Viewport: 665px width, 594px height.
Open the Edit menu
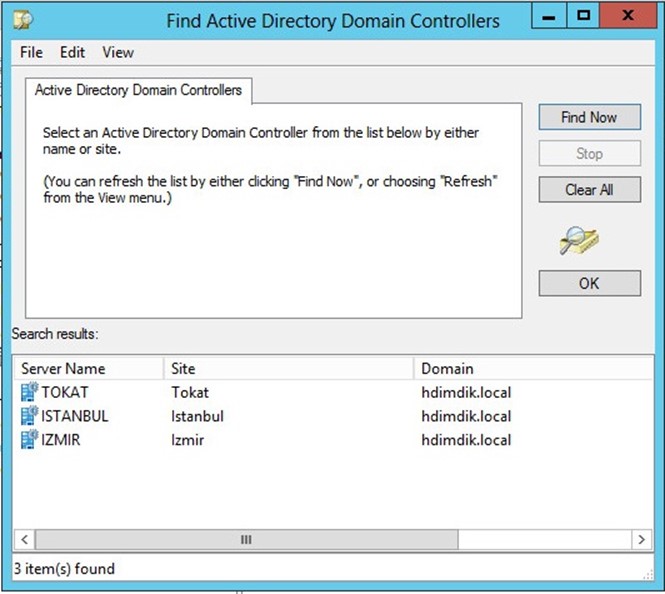click(72, 53)
